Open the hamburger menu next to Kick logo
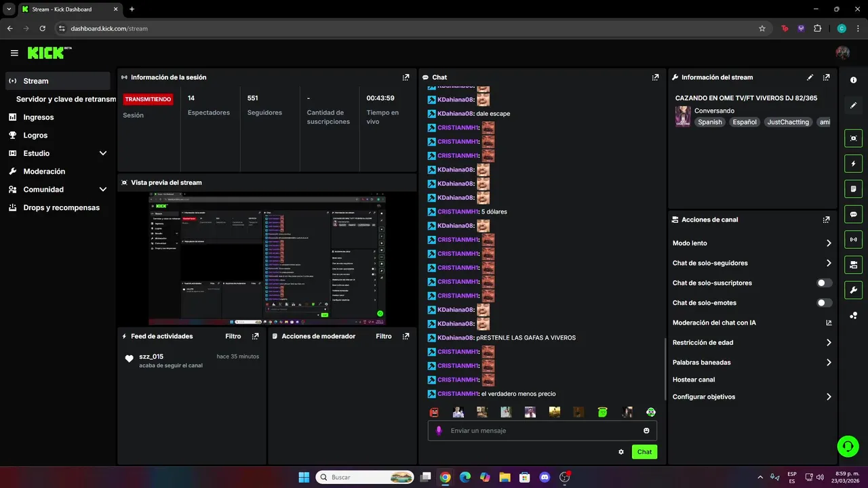Image resolution: width=868 pixels, height=488 pixels. click(14, 53)
